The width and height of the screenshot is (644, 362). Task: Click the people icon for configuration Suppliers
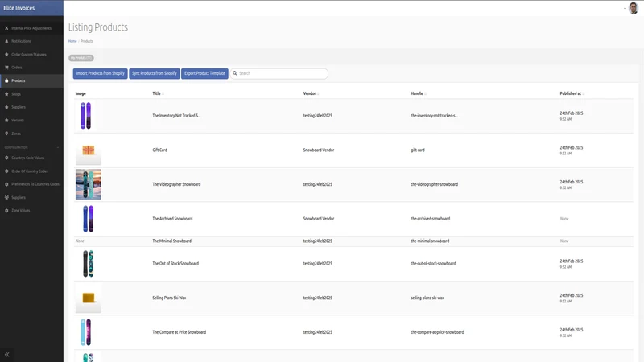tap(6, 197)
